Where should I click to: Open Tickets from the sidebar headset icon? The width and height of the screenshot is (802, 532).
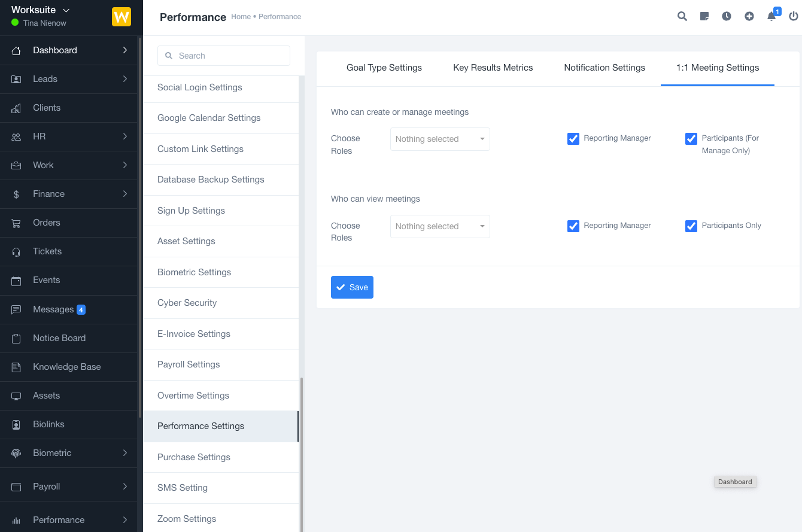pos(47,251)
